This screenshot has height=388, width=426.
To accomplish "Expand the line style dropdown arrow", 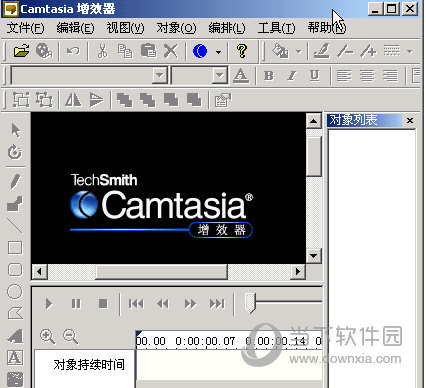I will 410,52.
